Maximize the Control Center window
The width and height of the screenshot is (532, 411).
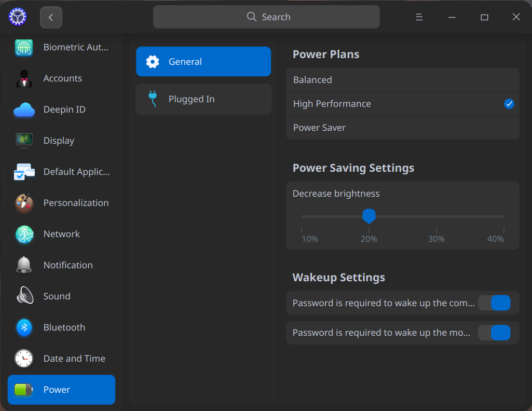tap(484, 17)
